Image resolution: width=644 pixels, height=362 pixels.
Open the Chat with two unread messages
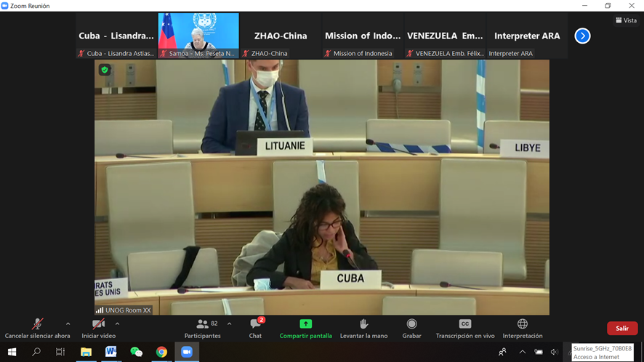[x=255, y=329]
